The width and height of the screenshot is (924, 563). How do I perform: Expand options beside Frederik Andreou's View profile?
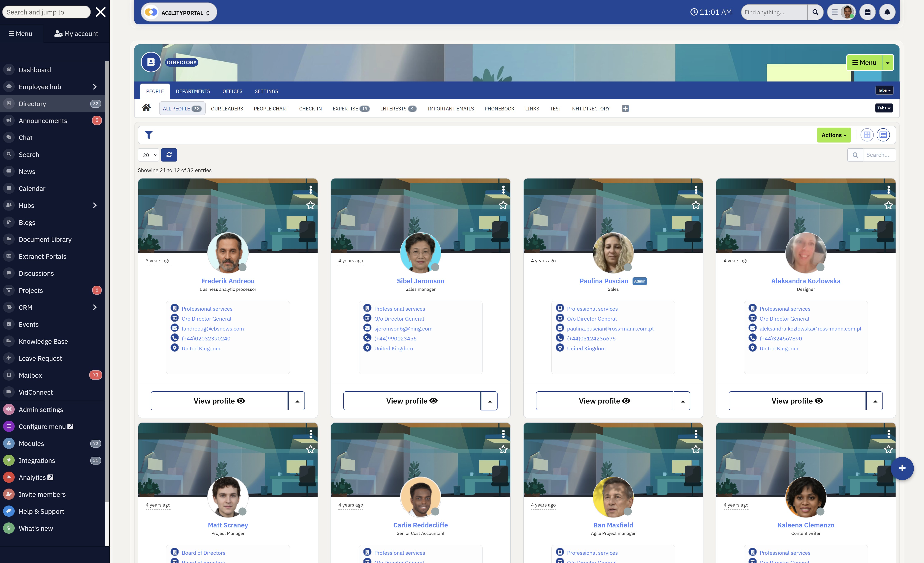click(x=297, y=401)
